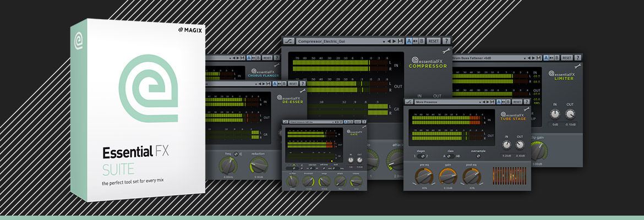Go to previous preset in Limiter
This screenshot has width=644, height=220.
point(529,58)
